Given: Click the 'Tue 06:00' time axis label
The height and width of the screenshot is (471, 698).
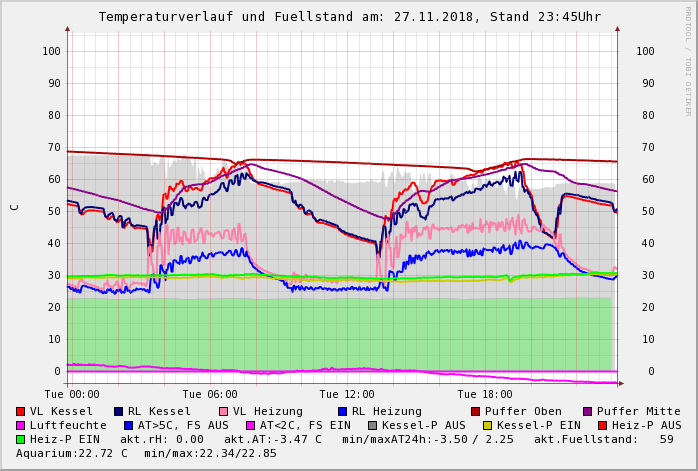Looking at the screenshot, I should point(210,394).
